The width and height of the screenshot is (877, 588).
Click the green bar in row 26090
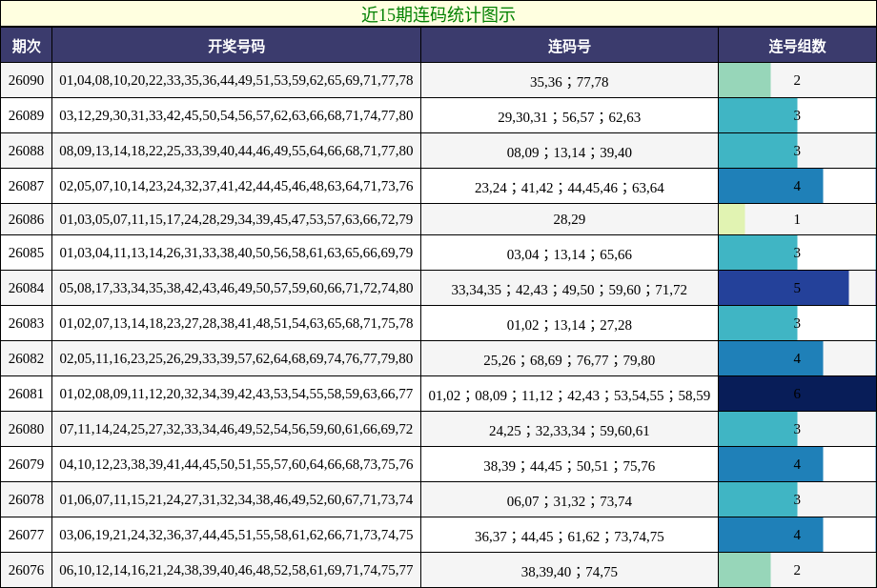click(742, 81)
